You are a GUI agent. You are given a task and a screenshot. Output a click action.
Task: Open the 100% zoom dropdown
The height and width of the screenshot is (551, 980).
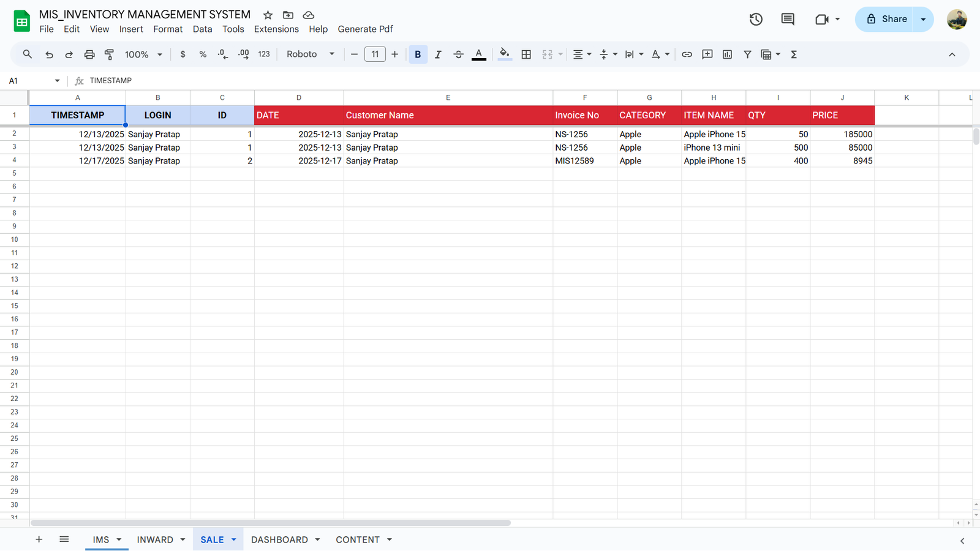(143, 54)
